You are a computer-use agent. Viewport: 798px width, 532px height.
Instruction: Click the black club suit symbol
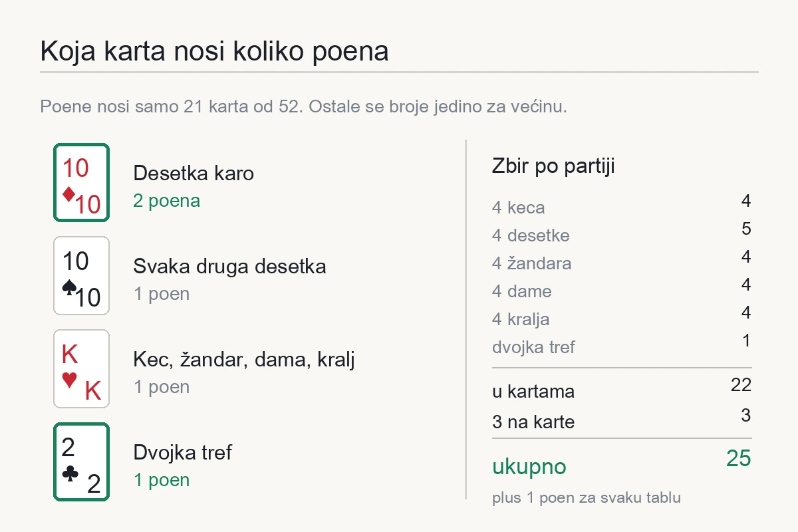point(69,473)
